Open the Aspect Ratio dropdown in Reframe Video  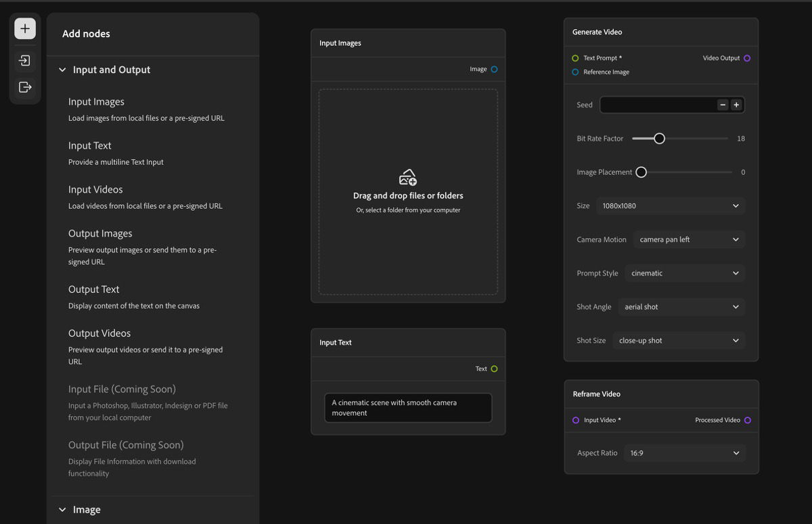(685, 452)
